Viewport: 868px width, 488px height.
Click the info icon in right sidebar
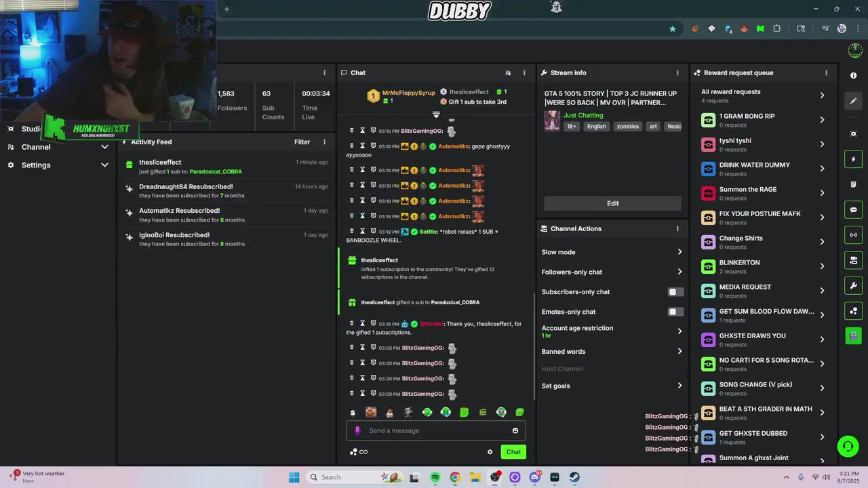[x=854, y=75]
